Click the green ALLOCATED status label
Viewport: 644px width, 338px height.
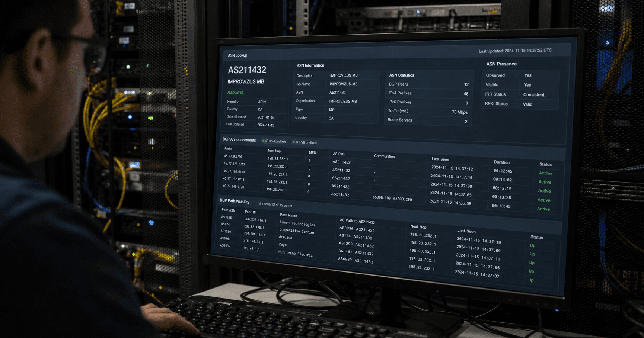point(235,93)
